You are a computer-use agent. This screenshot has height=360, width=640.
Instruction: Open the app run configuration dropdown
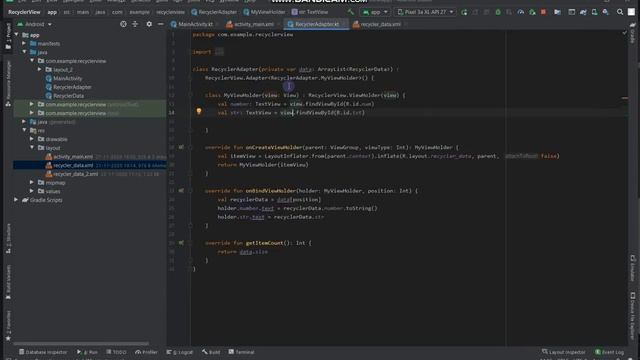pos(375,12)
